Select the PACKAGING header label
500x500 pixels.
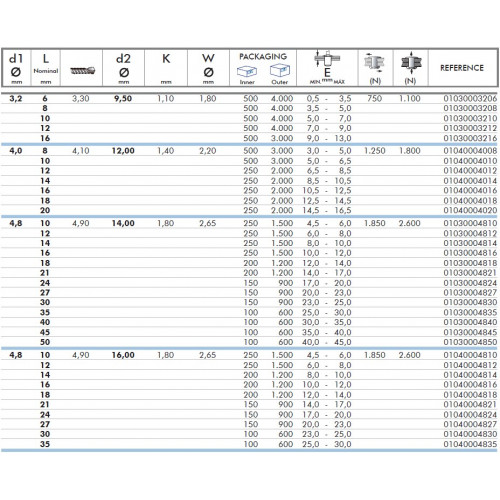pos(263,57)
